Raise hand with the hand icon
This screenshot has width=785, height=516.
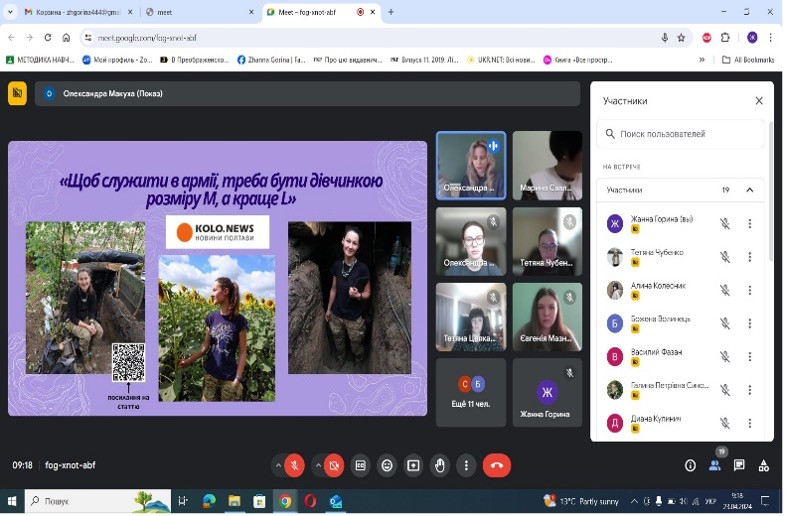pyautogui.click(x=440, y=466)
